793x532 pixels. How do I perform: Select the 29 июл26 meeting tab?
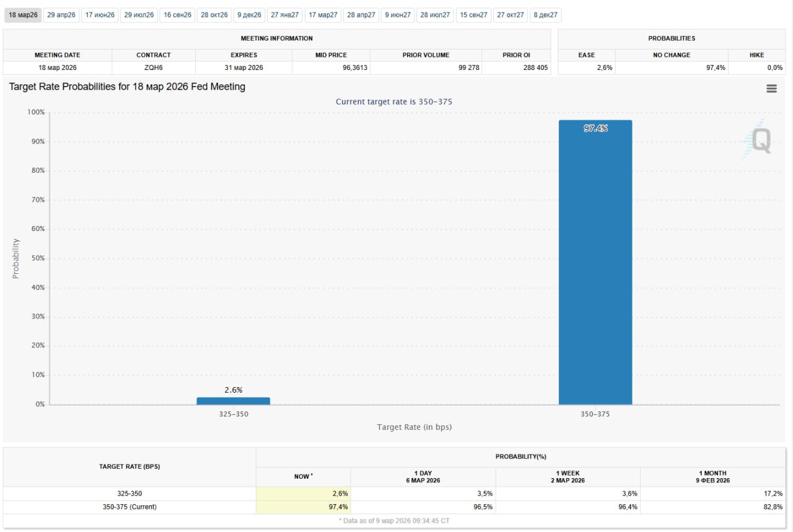139,15
